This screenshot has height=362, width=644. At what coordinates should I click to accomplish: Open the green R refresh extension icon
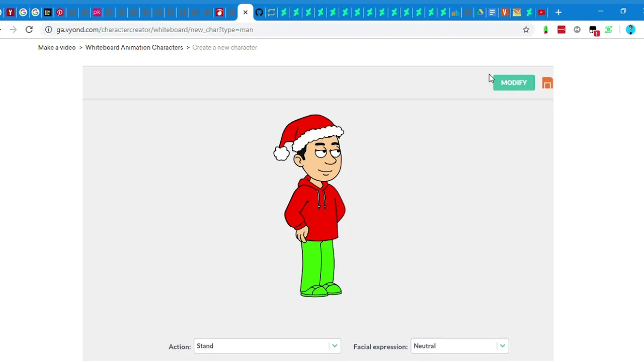pos(609,30)
